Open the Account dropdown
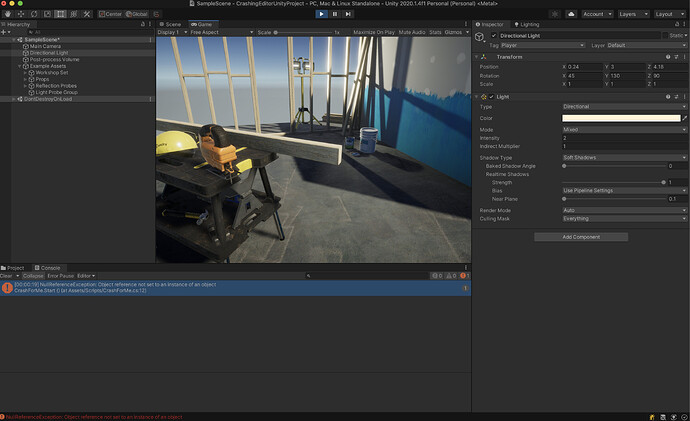The height and width of the screenshot is (421, 690). click(597, 14)
